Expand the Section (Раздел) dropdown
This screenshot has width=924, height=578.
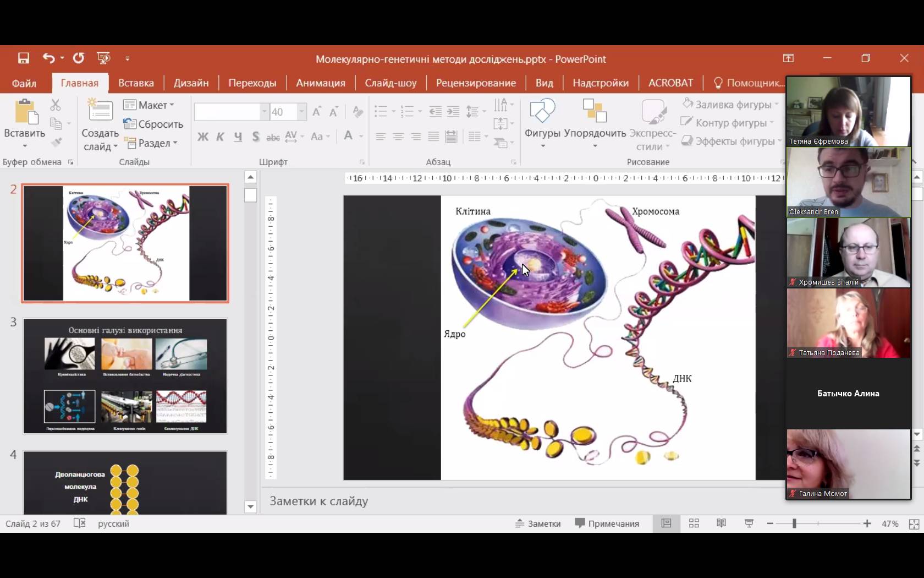pyautogui.click(x=152, y=143)
